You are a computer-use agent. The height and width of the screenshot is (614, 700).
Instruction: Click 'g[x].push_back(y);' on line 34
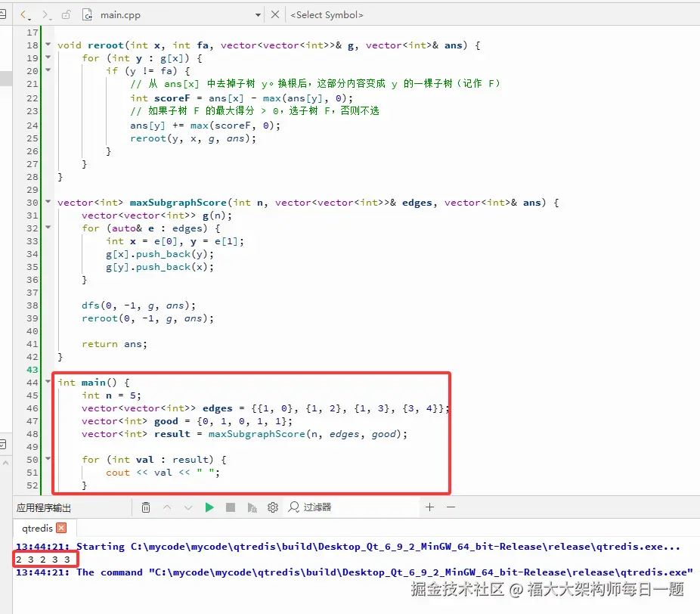[160, 254]
